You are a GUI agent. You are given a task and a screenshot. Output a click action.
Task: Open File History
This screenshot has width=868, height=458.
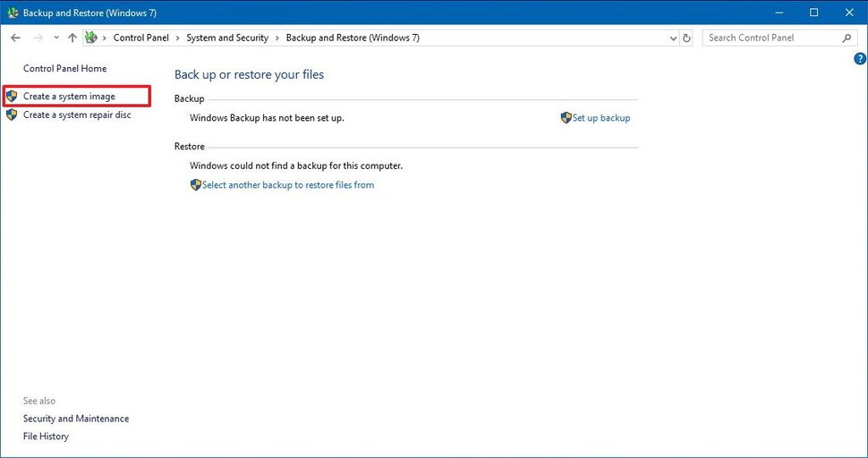[x=46, y=437]
